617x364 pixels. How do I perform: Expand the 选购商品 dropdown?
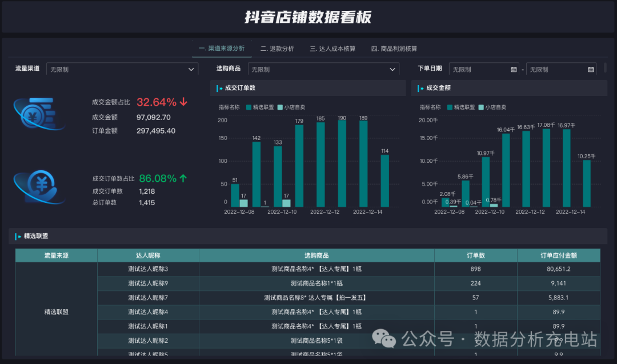click(323, 69)
